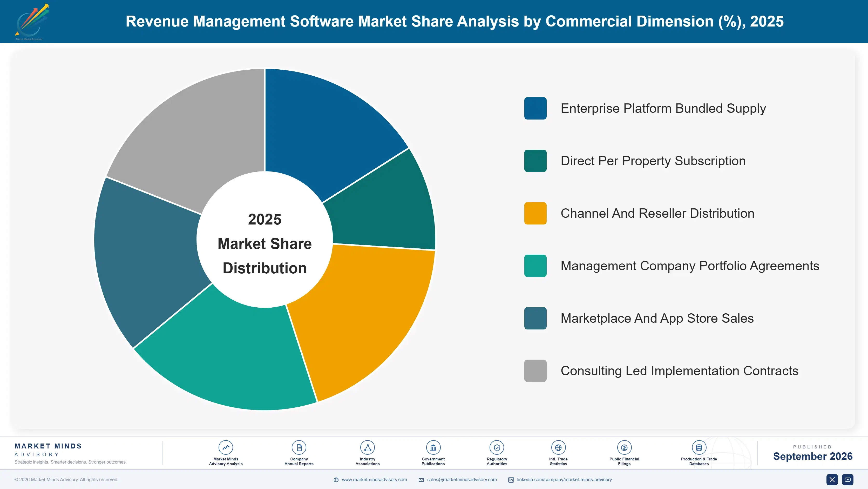This screenshot has height=489, width=868.
Task: Click the LinkedIn icon in footer
Action: pos(511,480)
